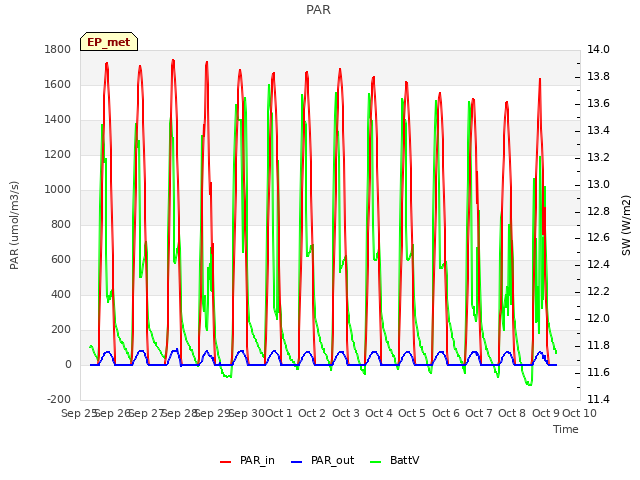The image size is (640, 480).
Task: Click the Oct 3 date tick label
Action: 346,413
